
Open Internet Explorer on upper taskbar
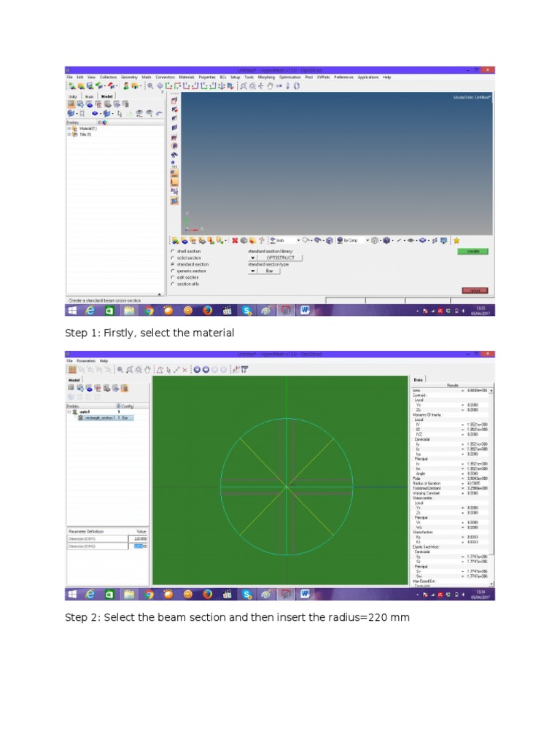coord(90,311)
